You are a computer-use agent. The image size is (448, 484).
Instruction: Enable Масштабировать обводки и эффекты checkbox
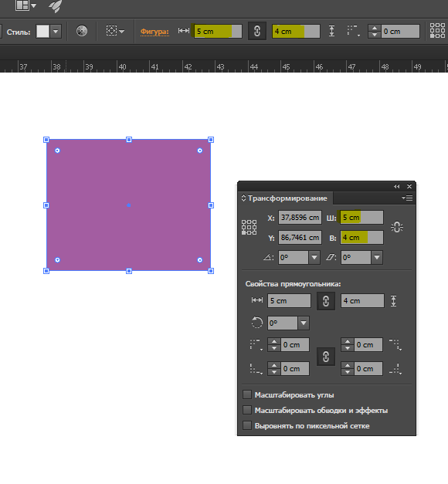pyautogui.click(x=247, y=410)
